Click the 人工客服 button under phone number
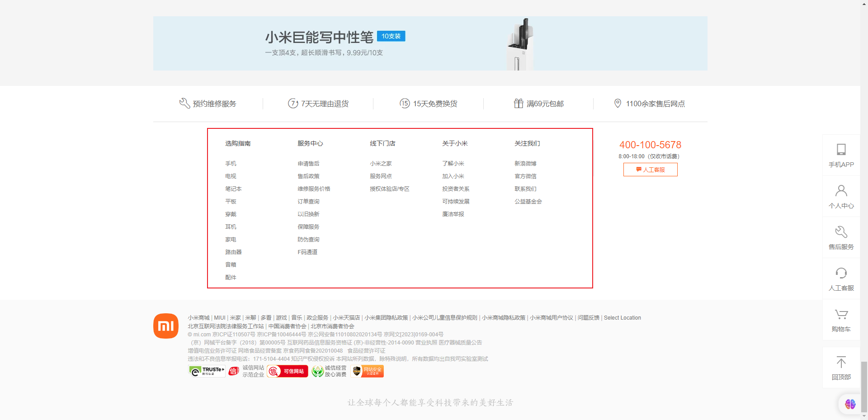The image size is (868, 420). [x=650, y=170]
